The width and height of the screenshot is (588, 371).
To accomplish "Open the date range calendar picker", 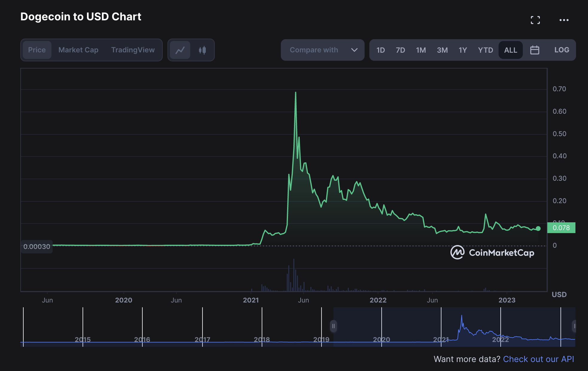I will [535, 50].
